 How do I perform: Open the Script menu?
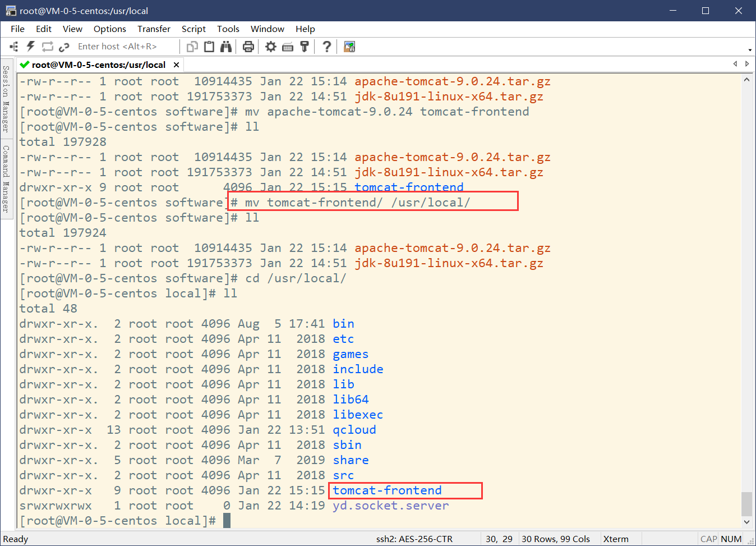(193, 29)
